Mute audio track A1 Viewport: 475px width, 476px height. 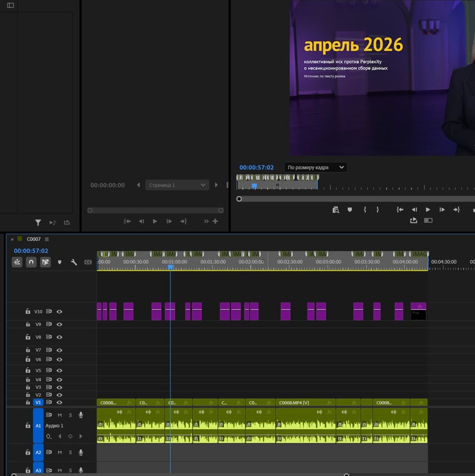tap(60, 415)
